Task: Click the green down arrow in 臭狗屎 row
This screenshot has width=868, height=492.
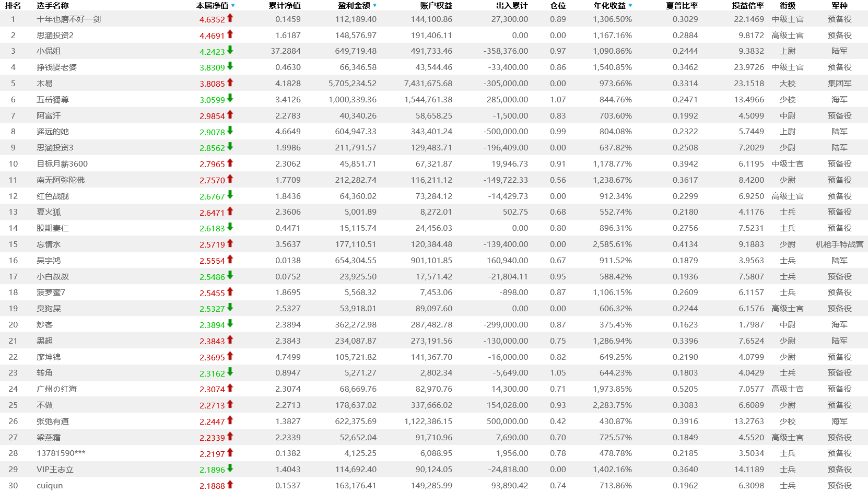Action: point(230,308)
